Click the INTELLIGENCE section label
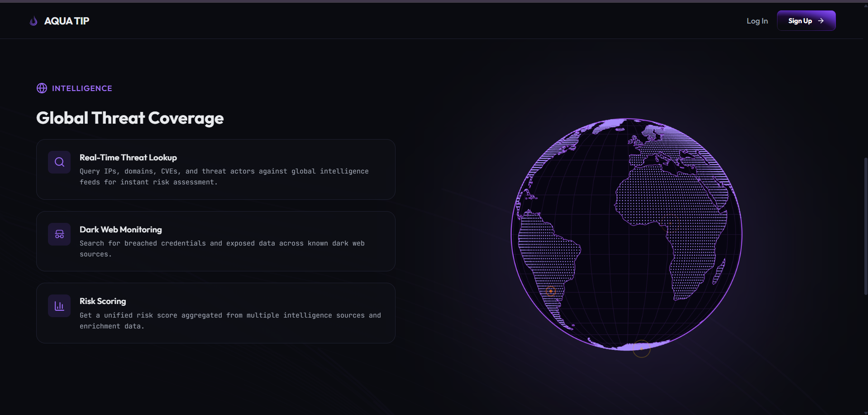Image resolution: width=868 pixels, height=415 pixels. [x=82, y=88]
